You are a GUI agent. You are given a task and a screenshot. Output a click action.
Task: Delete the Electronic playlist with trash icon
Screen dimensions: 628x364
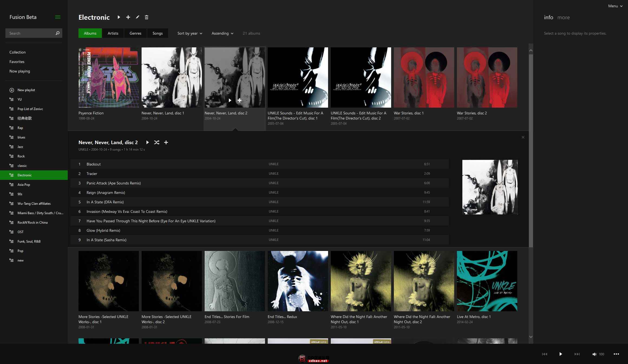coord(146,17)
